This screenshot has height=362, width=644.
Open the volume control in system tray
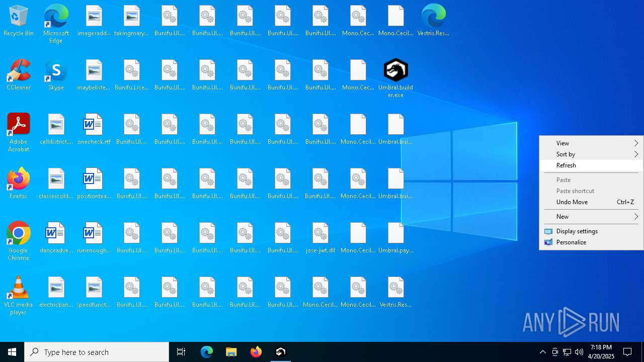[579, 352]
